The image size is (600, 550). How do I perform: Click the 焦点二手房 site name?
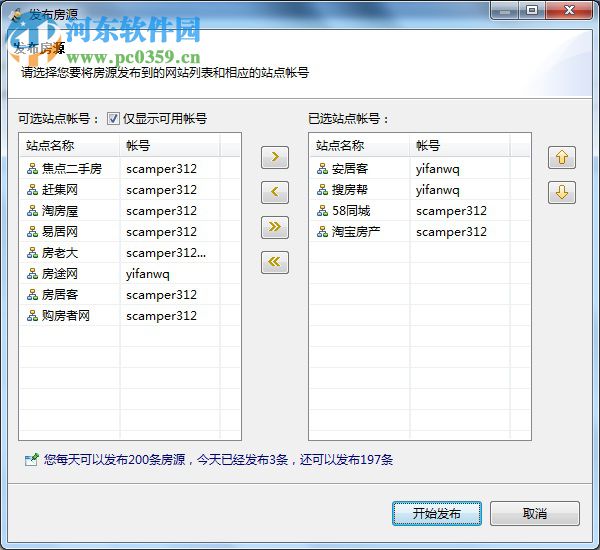click(x=72, y=169)
